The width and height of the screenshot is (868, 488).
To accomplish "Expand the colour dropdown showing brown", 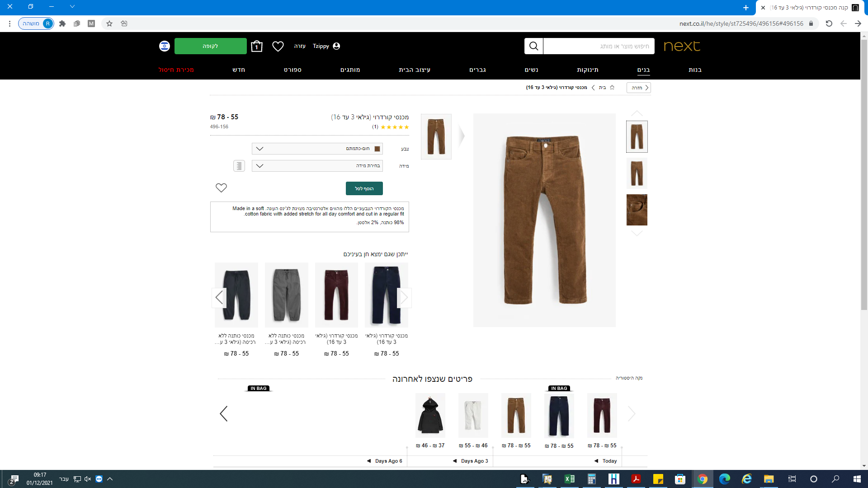I will [317, 149].
